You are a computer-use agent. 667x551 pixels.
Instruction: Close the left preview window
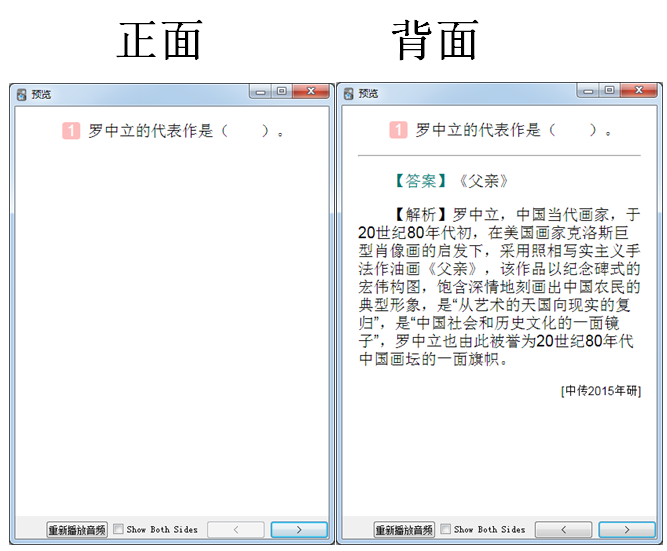point(311,91)
